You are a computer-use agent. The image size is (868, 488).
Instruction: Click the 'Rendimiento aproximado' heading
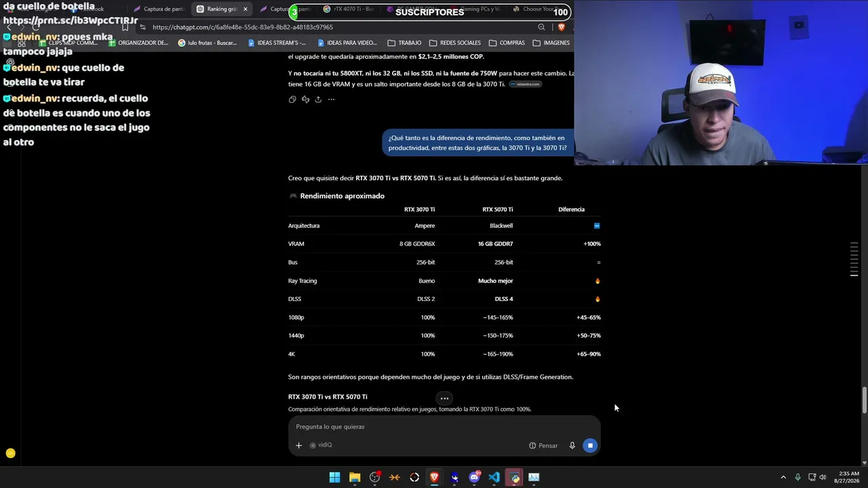[x=342, y=196]
